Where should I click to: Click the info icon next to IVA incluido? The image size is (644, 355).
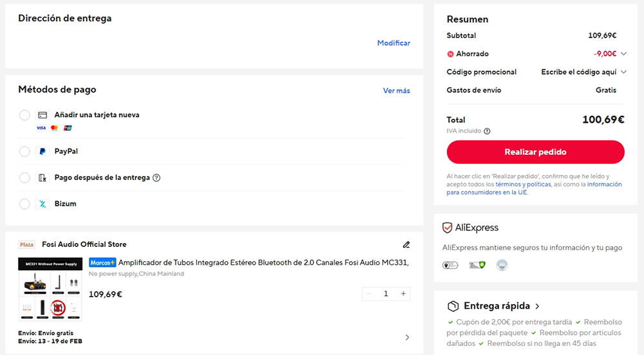[x=487, y=131]
